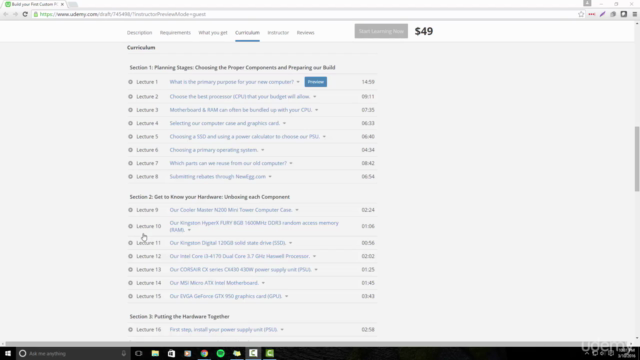Image resolution: width=640 pixels, height=360 pixels.
Task: Go to the Reviews tab
Action: coord(305,33)
